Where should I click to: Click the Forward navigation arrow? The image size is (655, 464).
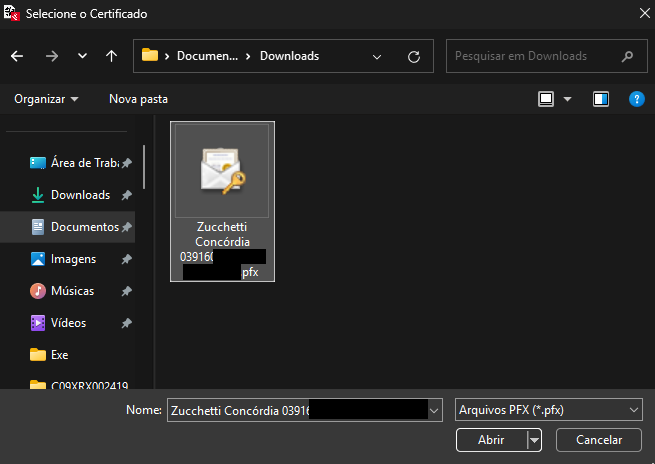52,57
